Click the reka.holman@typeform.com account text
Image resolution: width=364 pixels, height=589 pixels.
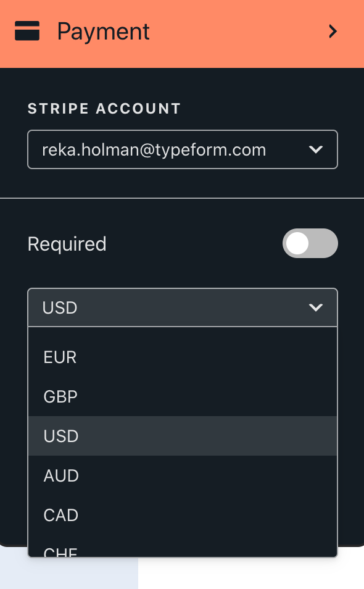coord(154,150)
